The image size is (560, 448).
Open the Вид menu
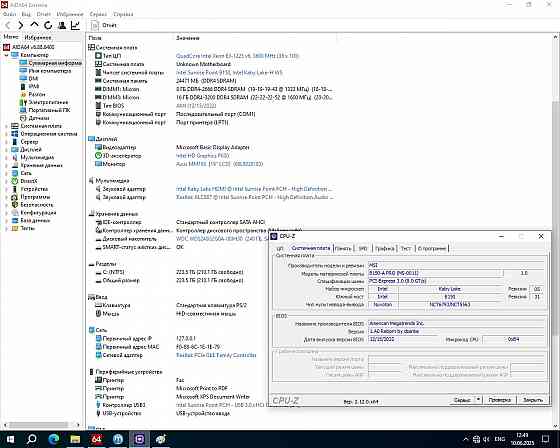click(26, 14)
